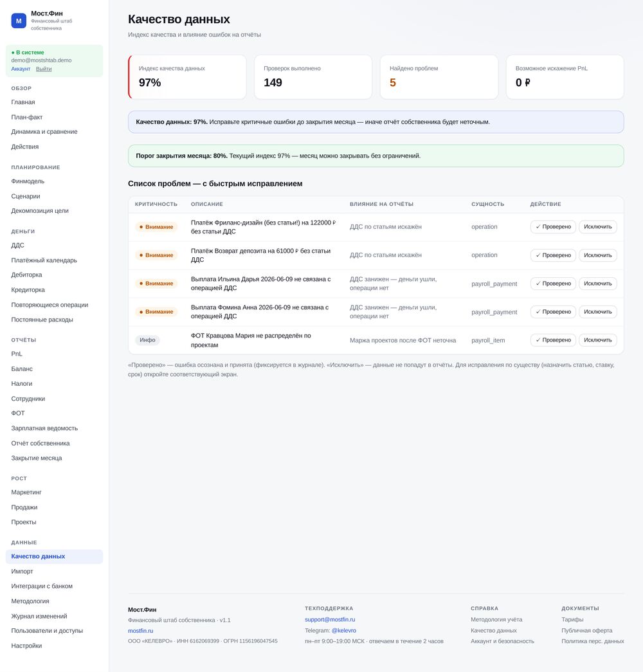
Task: Go to the Налоги report
Action: [x=22, y=383]
